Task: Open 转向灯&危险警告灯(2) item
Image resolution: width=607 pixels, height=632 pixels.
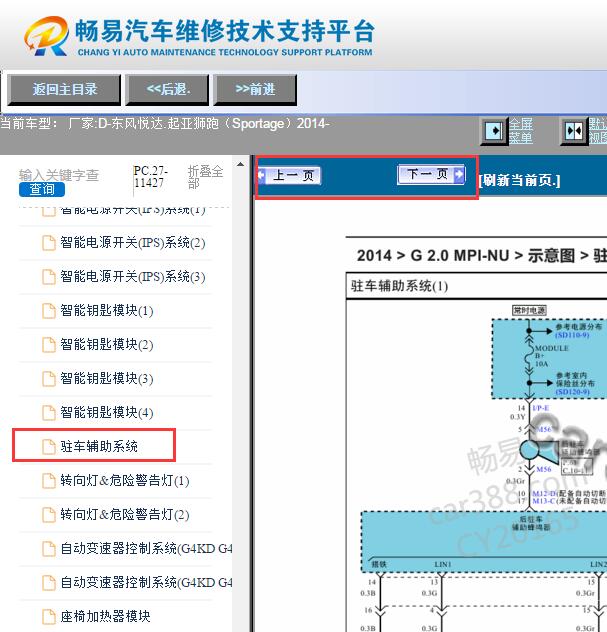Action: (x=125, y=514)
